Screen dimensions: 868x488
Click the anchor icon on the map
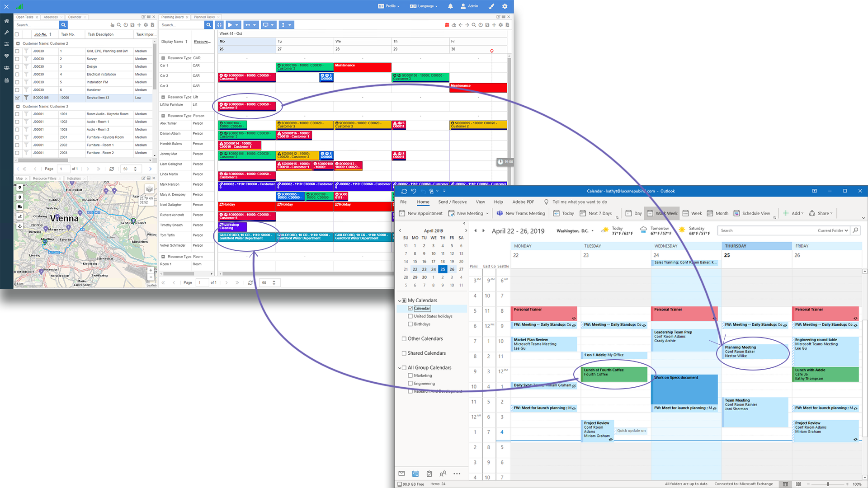point(19,226)
